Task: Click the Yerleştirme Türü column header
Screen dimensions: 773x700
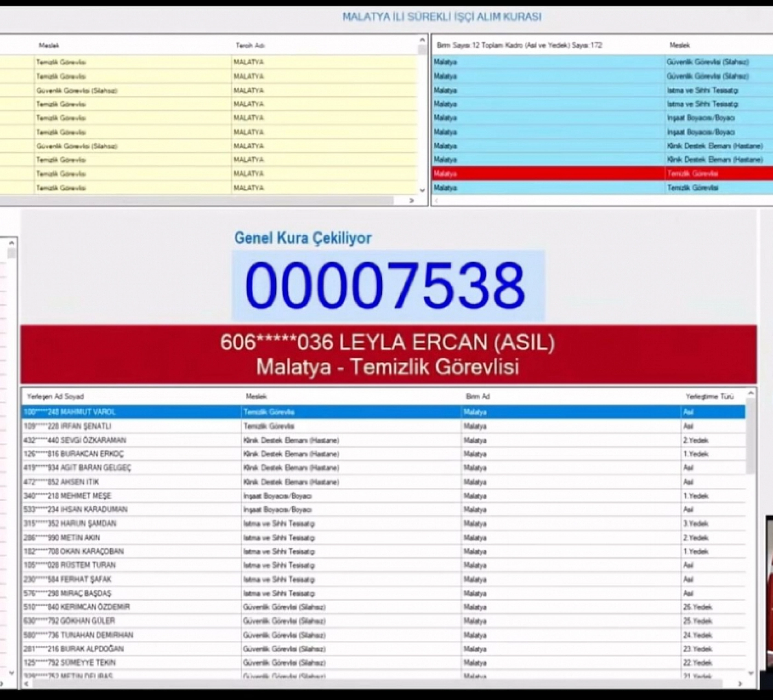Action: click(x=703, y=395)
